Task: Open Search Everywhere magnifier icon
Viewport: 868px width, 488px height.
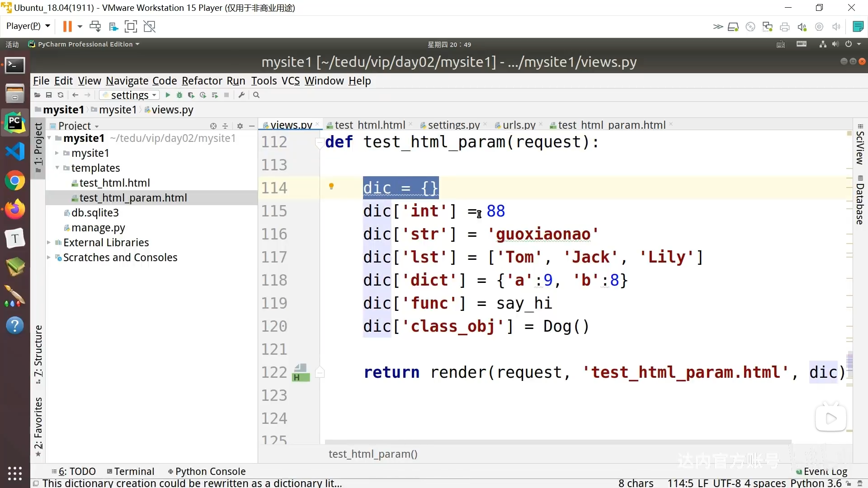Action: tap(256, 95)
